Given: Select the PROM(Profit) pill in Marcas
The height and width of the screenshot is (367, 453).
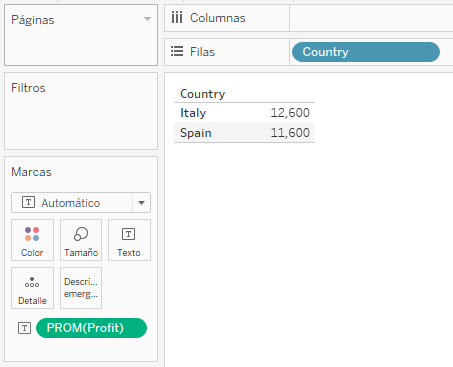Looking at the screenshot, I should click(91, 328).
